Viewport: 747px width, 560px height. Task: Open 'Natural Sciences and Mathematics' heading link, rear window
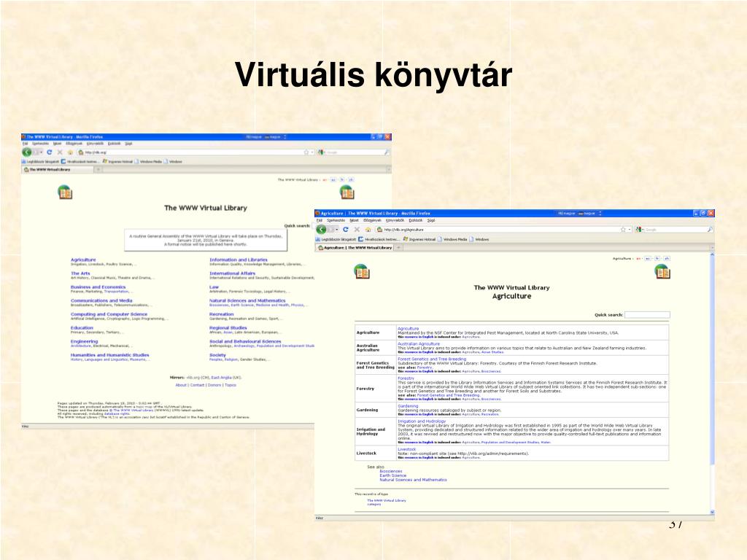pyautogui.click(x=248, y=300)
